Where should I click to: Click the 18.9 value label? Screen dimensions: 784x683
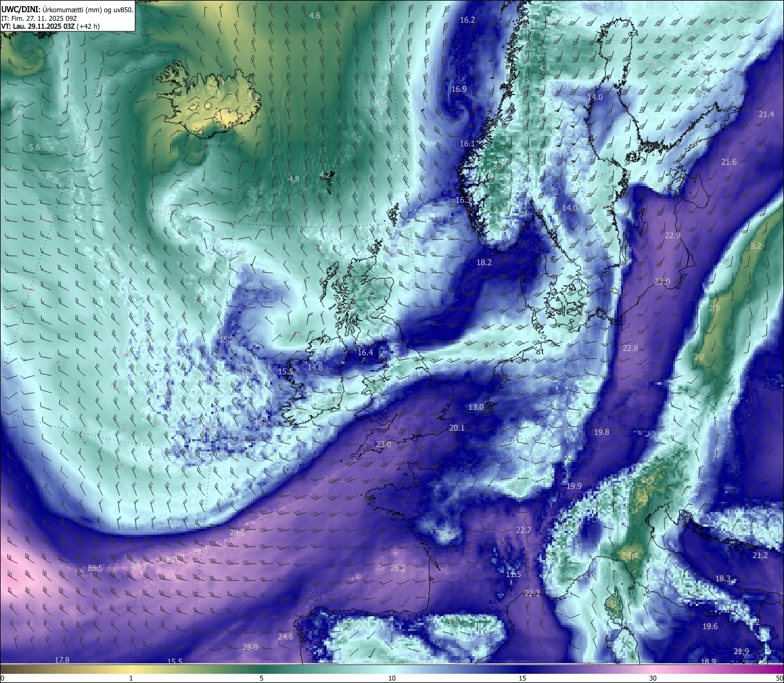pos(708,662)
